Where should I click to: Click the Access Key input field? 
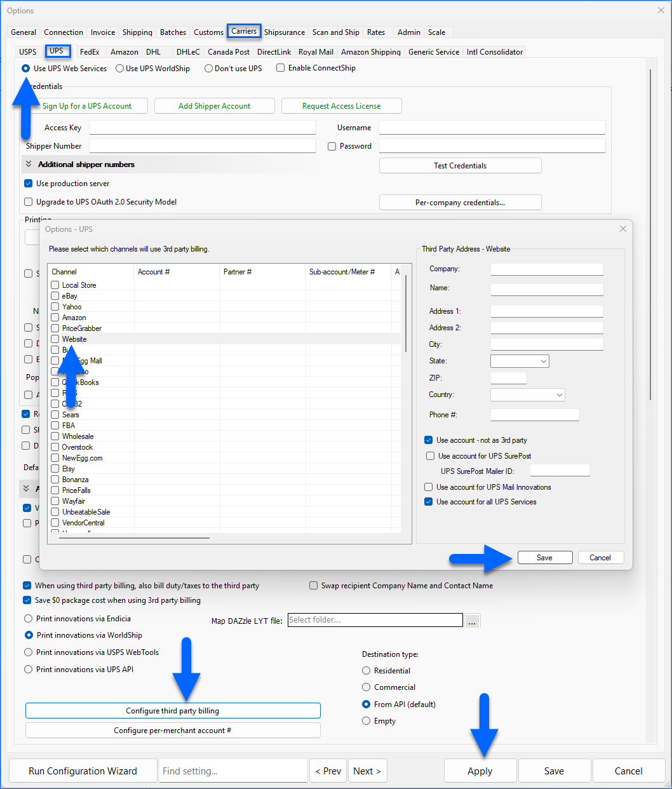click(203, 128)
